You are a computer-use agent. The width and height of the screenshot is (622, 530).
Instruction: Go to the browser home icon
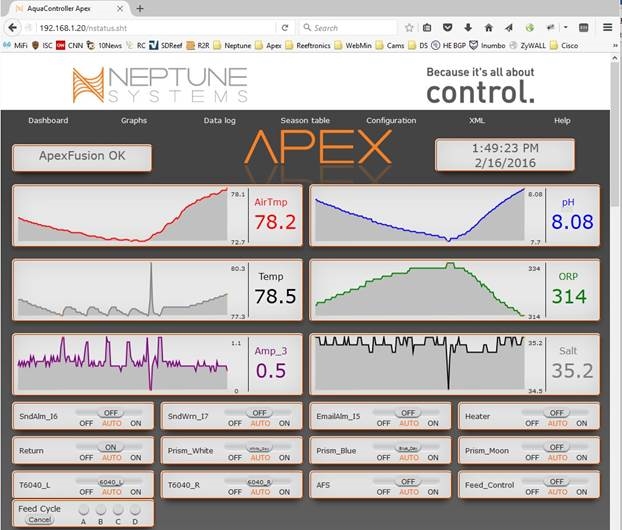tap(489, 28)
